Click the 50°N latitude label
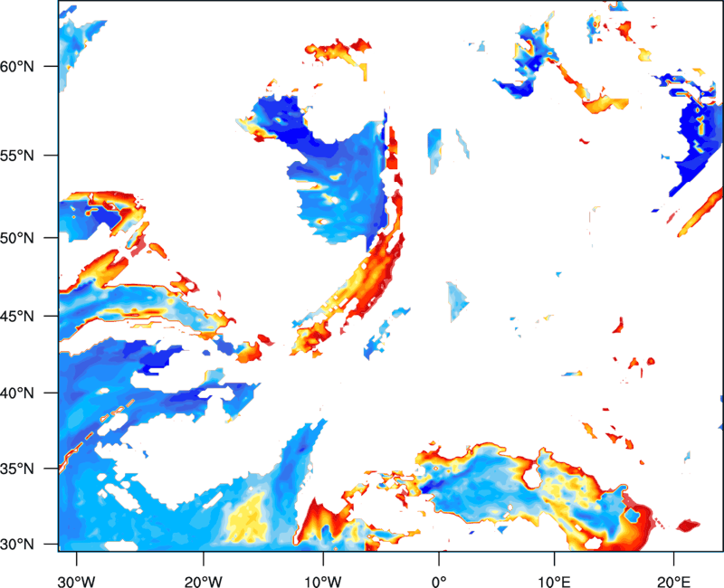Image resolution: width=724 pixels, height=588 pixels. 17,238
